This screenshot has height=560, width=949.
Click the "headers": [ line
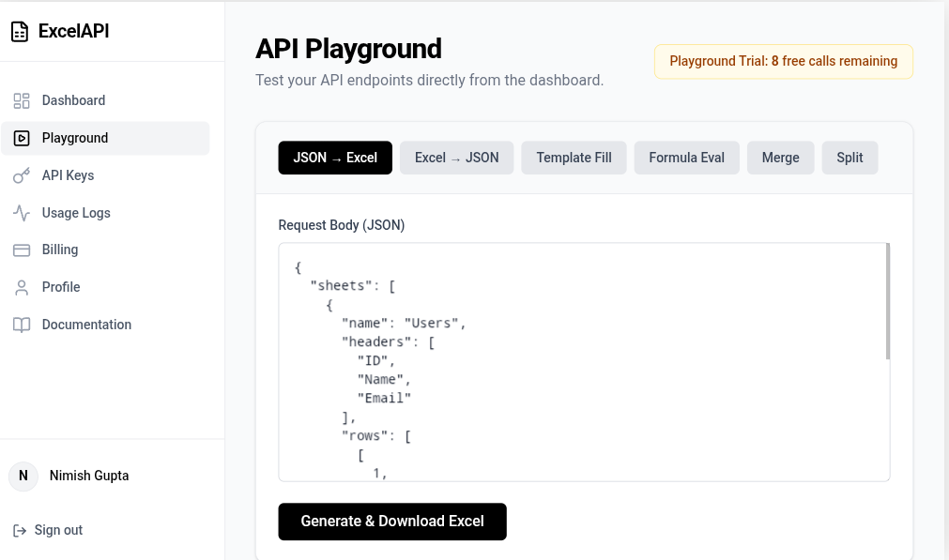(388, 342)
